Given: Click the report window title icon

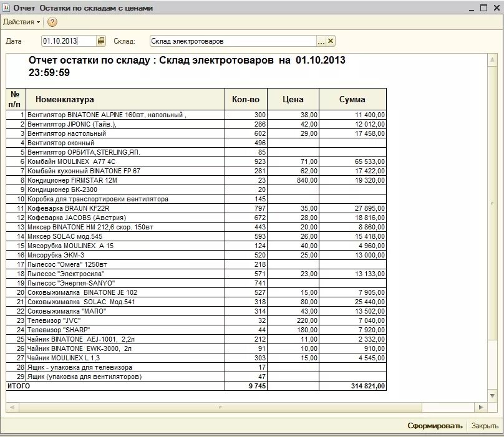Looking at the screenshot, I should click(6, 7).
